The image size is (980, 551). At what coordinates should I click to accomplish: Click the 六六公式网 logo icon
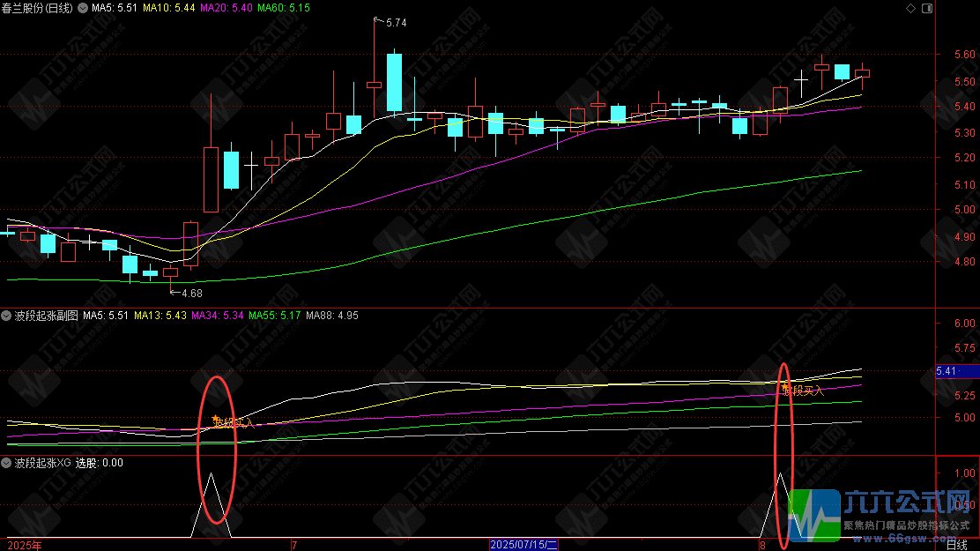814,516
